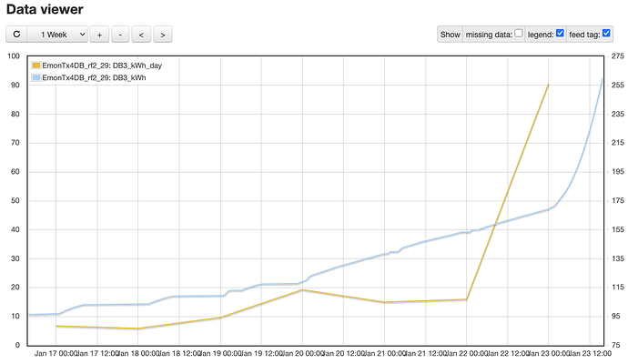Pan left with the < arrow
The width and height of the screenshot is (628, 364).
tap(141, 35)
